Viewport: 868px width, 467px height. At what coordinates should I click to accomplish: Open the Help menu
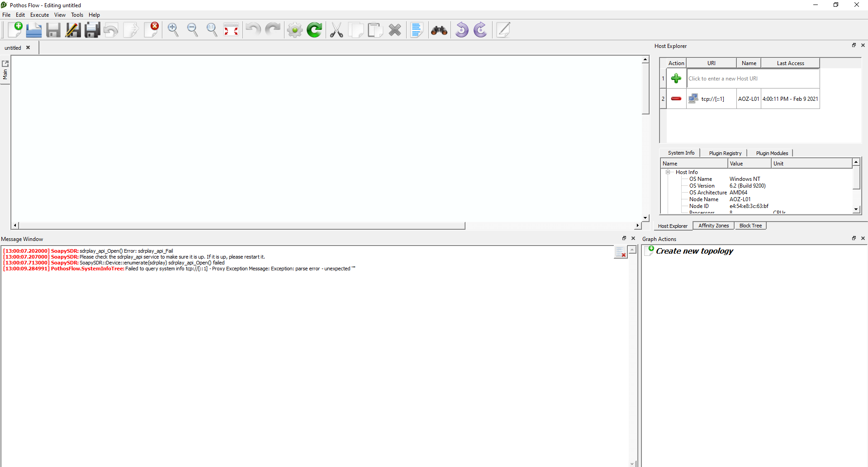pyautogui.click(x=95, y=15)
